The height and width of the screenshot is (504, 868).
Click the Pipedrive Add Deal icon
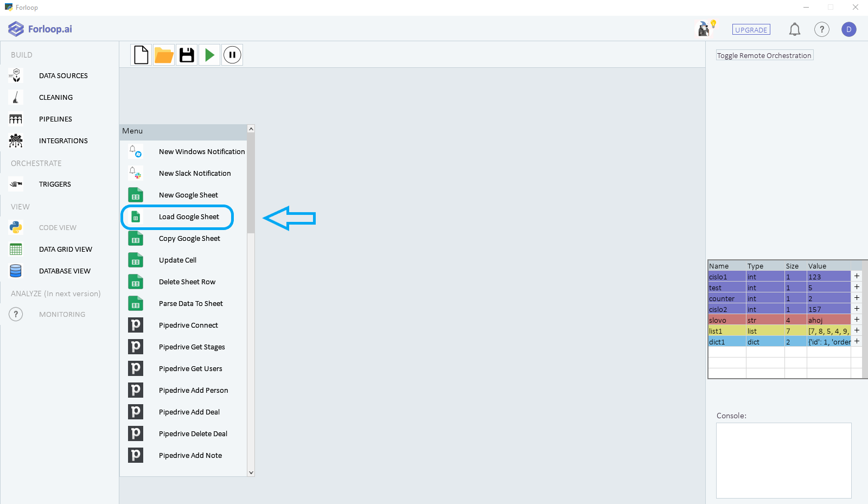pos(136,412)
